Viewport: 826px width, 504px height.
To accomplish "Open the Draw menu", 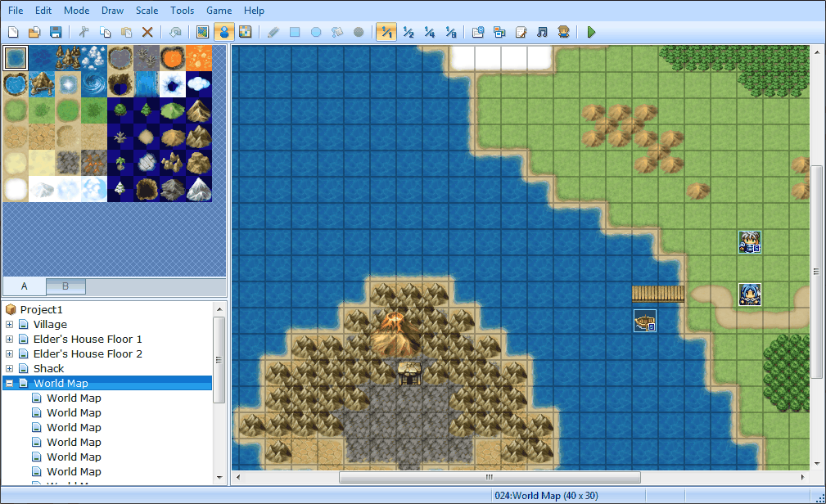I will (112, 11).
